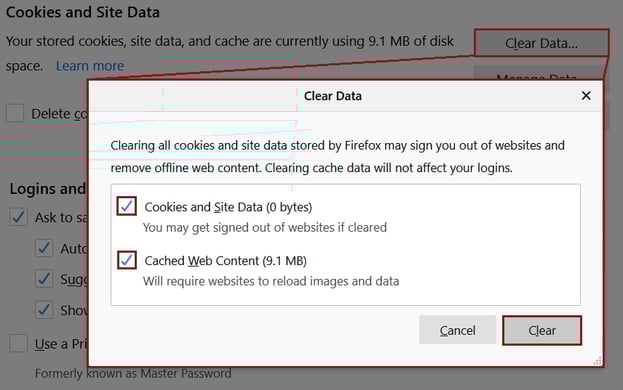Grab the dialog resize grip corner
Image resolution: width=623 pixels, height=390 pixels.
[x=597, y=361]
